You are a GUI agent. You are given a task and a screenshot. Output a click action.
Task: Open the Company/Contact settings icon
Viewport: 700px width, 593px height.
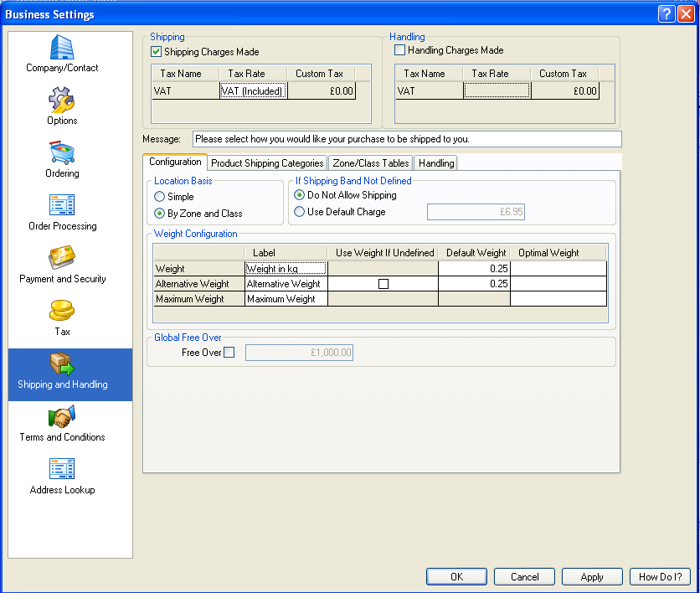point(62,48)
